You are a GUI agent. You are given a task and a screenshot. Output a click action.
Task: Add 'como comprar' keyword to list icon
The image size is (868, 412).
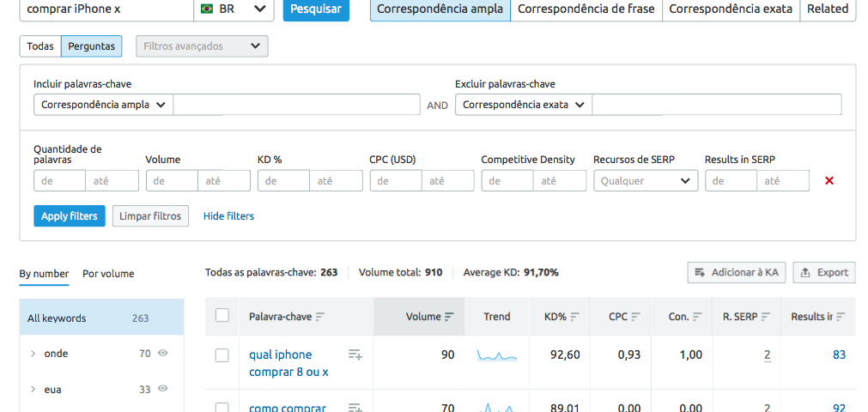(355, 408)
